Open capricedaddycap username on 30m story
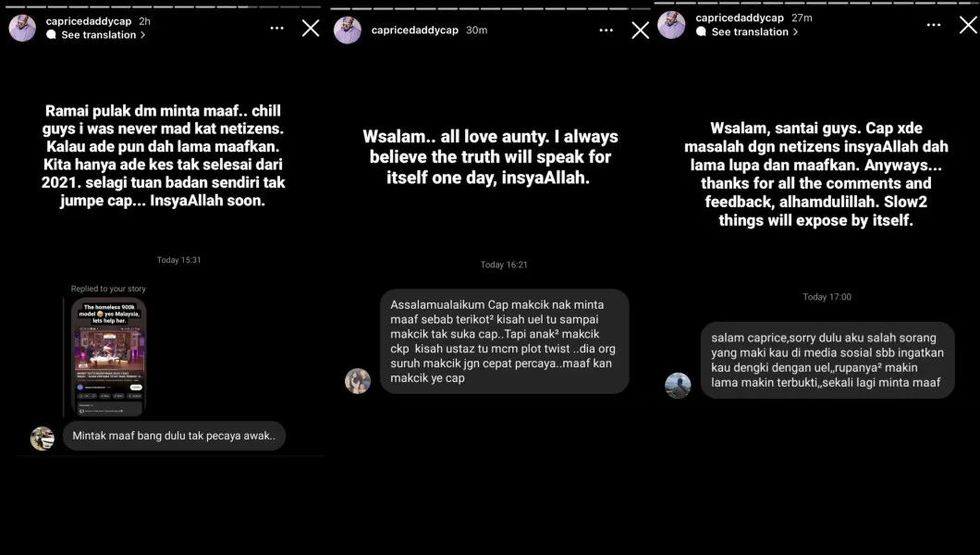The image size is (980, 555). [414, 30]
